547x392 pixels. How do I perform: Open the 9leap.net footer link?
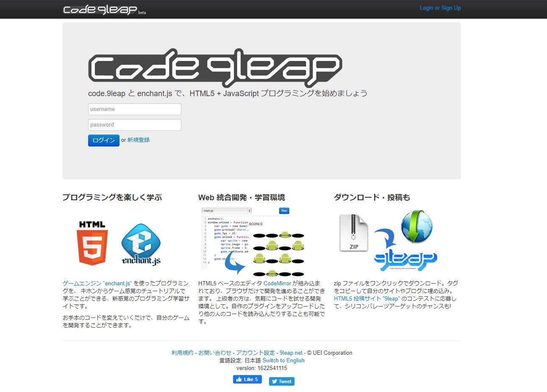pyautogui.click(x=291, y=353)
